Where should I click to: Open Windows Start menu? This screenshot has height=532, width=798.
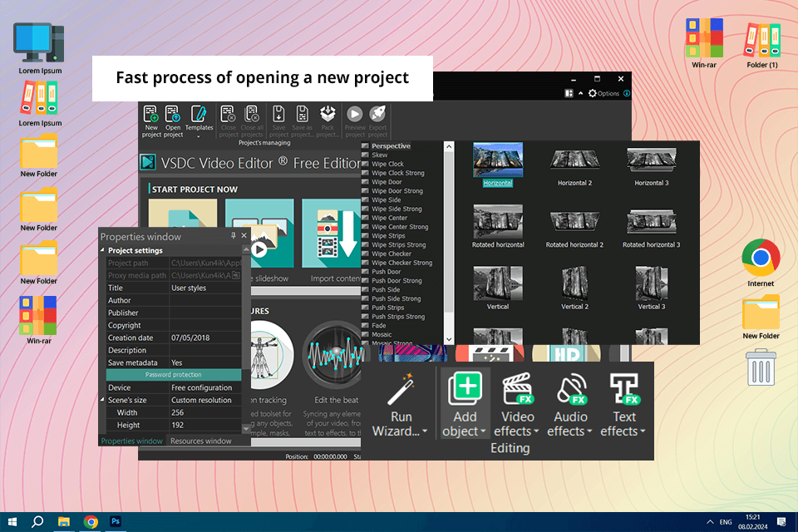pyautogui.click(x=12, y=522)
